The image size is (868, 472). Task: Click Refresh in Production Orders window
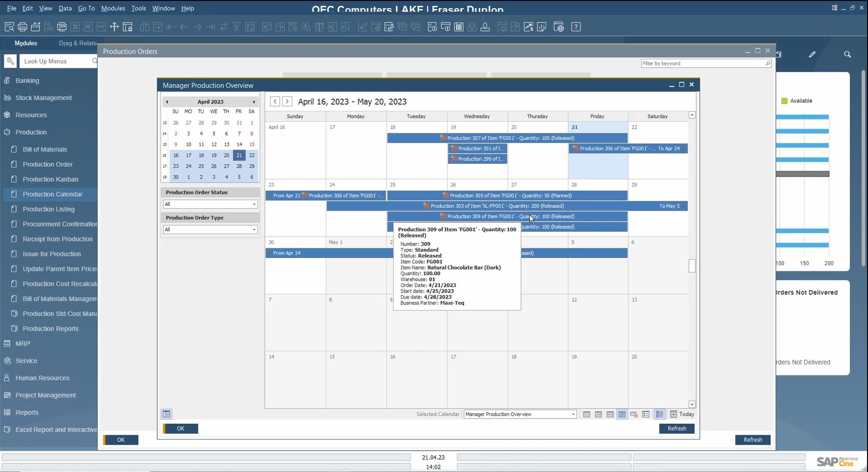tap(753, 440)
